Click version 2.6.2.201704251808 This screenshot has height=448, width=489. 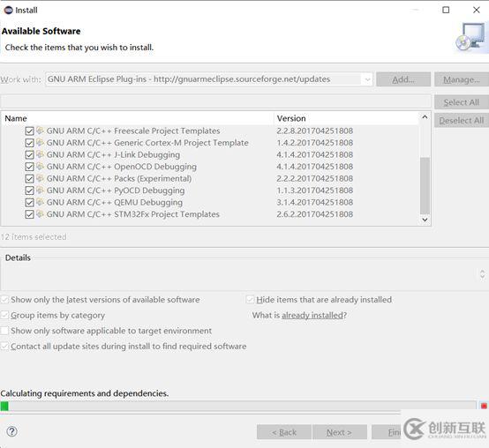[x=314, y=214]
